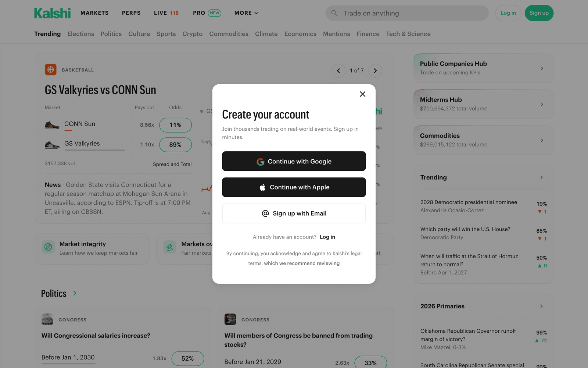Select the Trending category tab
The height and width of the screenshot is (368, 588).
point(47,34)
